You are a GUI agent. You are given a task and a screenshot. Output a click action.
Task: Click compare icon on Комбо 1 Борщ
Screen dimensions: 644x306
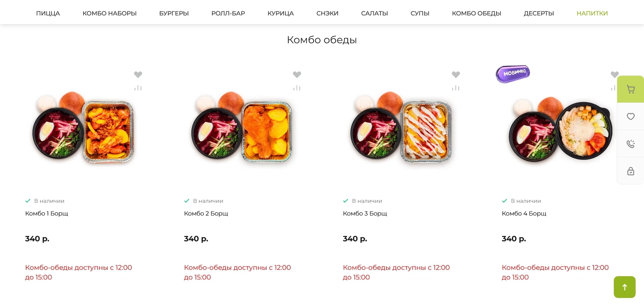pyautogui.click(x=138, y=88)
